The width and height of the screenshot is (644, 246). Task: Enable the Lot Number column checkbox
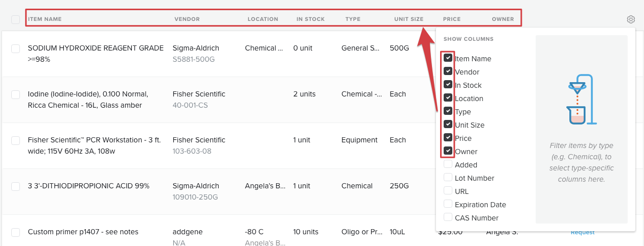[x=448, y=178]
